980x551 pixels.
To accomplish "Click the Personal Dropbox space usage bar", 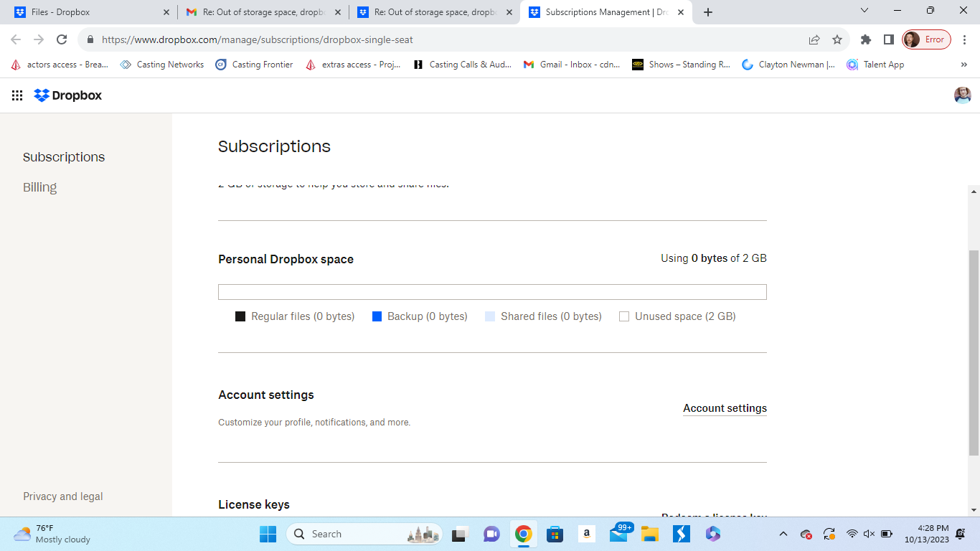I will [x=492, y=292].
